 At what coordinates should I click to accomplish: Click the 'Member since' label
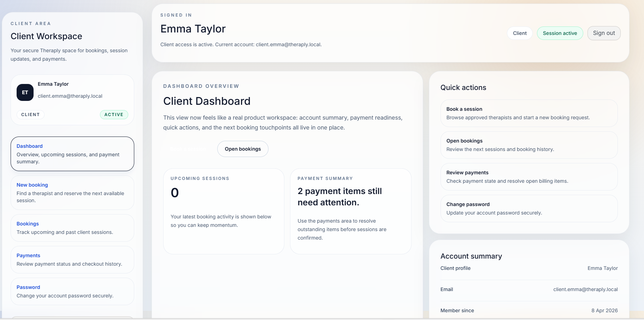click(457, 310)
